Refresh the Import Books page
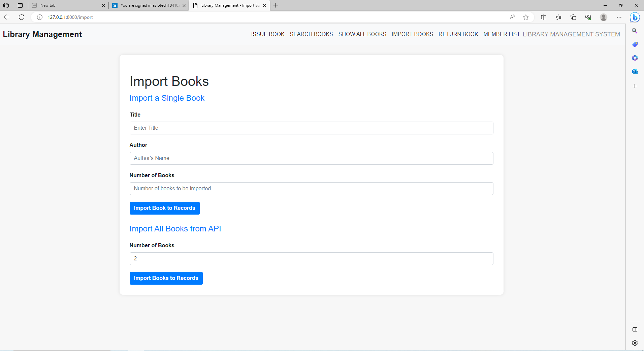This screenshot has height=351, width=644. (21, 17)
